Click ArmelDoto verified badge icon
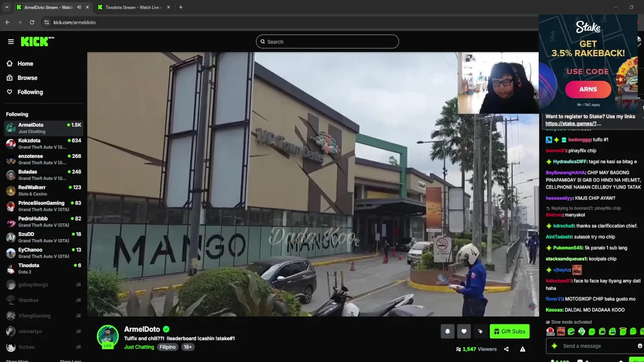This screenshot has width=644, height=362. click(x=167, y=329)
